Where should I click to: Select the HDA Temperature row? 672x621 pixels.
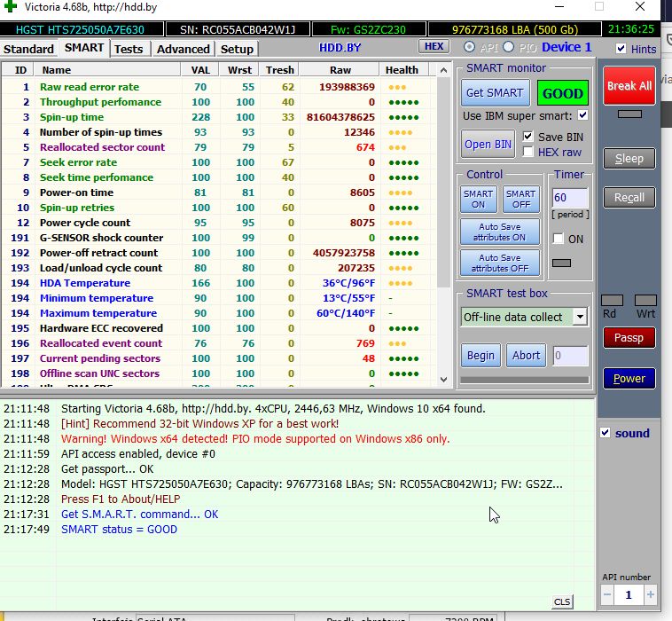[x=219, y=283]
